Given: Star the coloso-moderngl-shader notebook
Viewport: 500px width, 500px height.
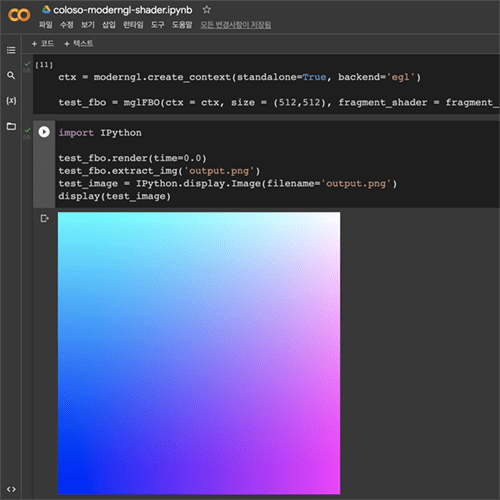Looking at the screenshot, I should pos(207,10).
